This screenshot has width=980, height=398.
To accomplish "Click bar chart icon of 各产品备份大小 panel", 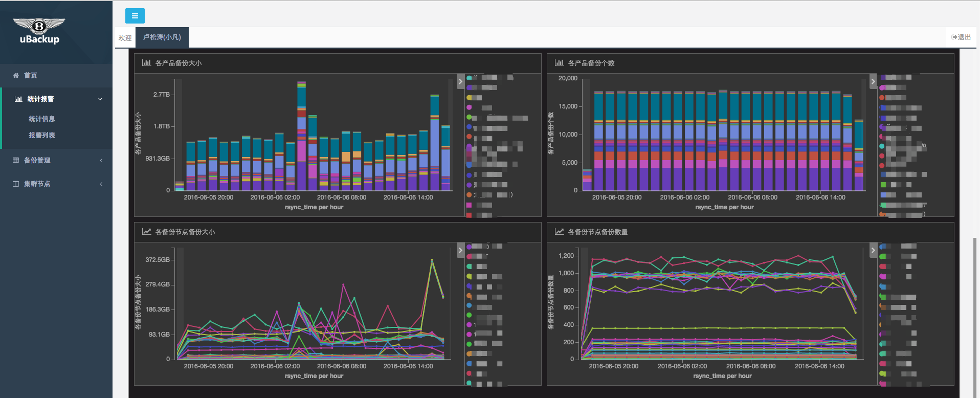I will click(x=146, y=63).
